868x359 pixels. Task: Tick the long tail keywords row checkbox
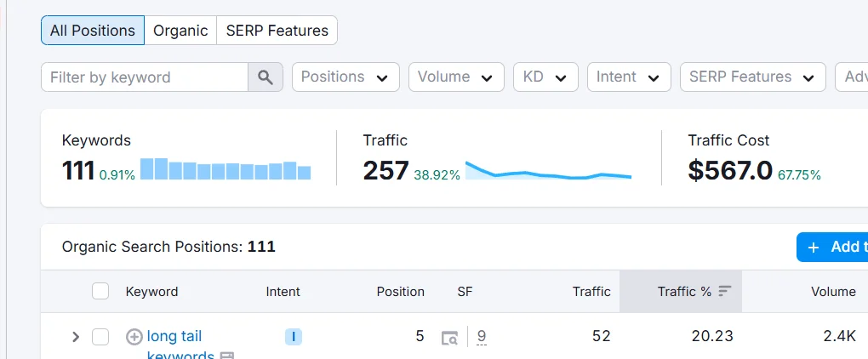[100, 336]
